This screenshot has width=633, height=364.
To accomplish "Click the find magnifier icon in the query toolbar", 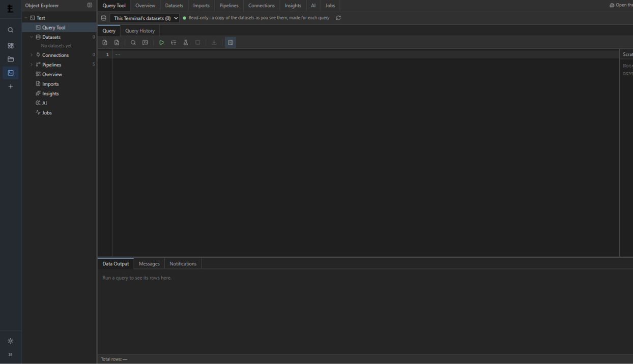I will (133, 43).
